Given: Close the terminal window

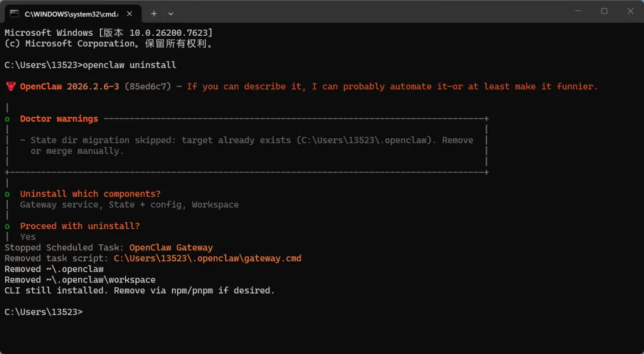Looking at the screenshot, I should point(631,11).
